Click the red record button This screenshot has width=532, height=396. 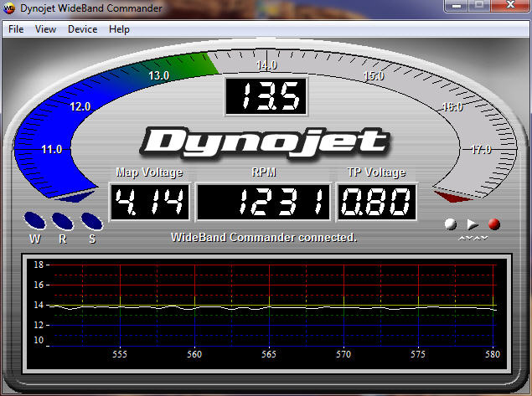point(494,224)
